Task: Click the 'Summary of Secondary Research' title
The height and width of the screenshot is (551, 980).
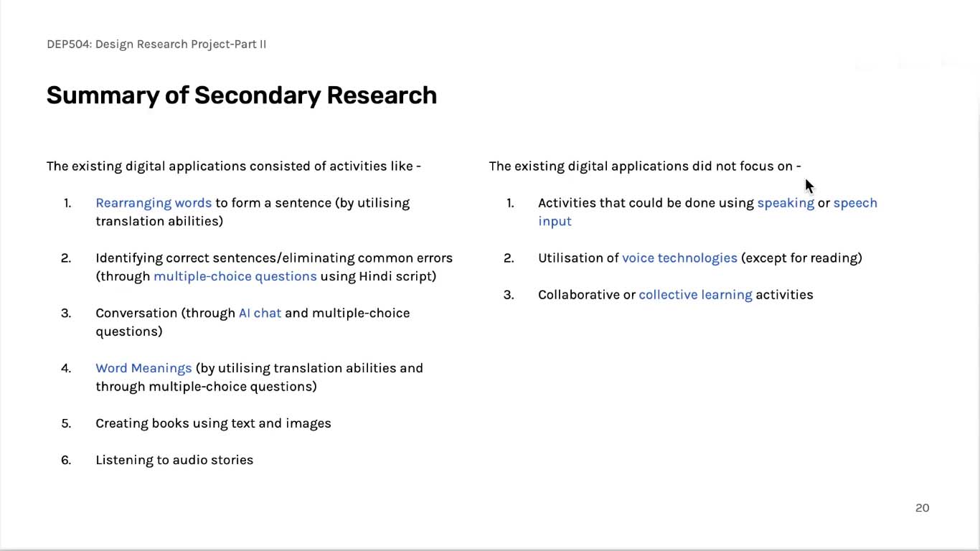Action: click(x=242, y=95)
